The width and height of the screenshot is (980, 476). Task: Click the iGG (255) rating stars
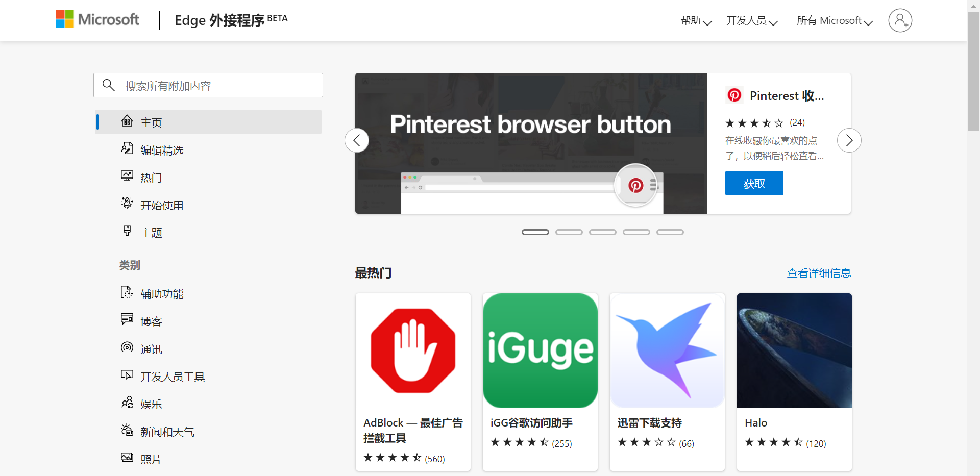click(519, 442)
